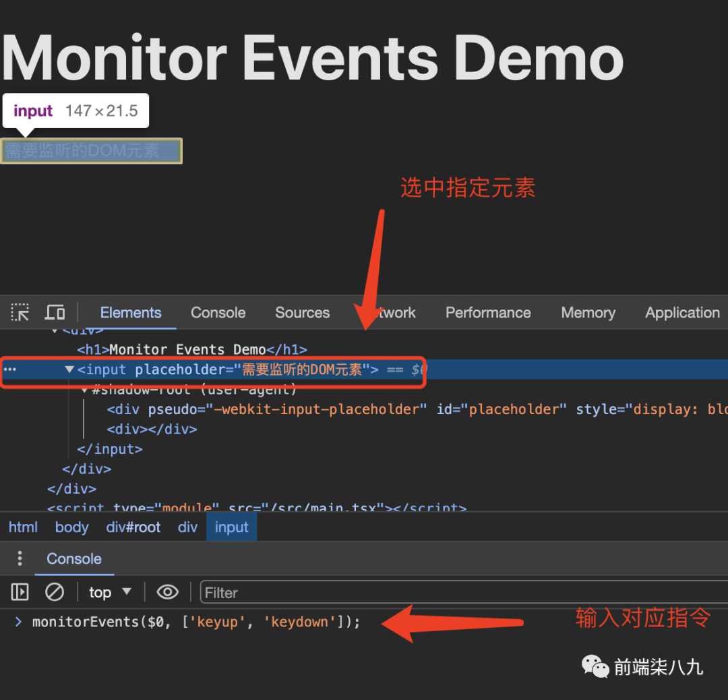Select the </input> closing tag row
This screenshot has height=700, width=728.
point(110,449)
